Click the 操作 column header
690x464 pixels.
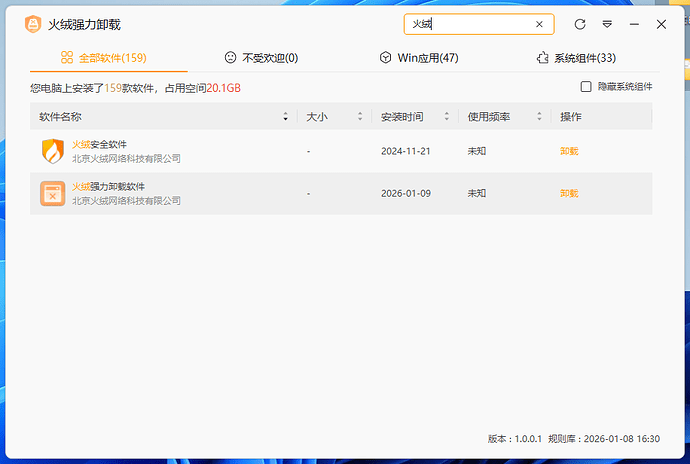pos(571,117)
